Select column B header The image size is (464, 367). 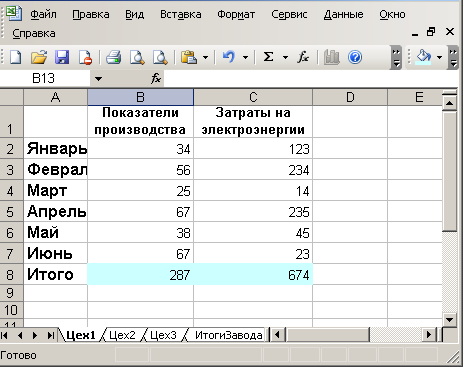click(x=140, y=97)
